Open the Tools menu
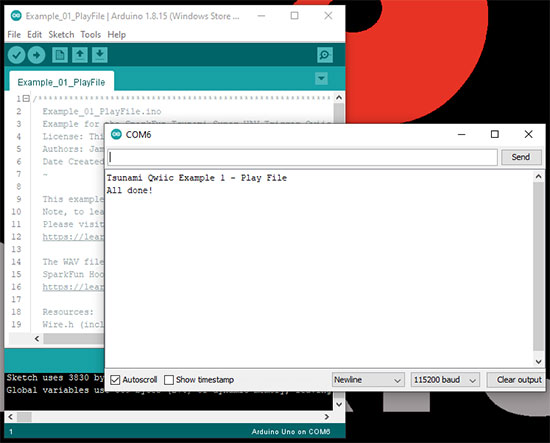Image resolution: width=550 pixels, height=443 pixels. [x=90, y=35]
